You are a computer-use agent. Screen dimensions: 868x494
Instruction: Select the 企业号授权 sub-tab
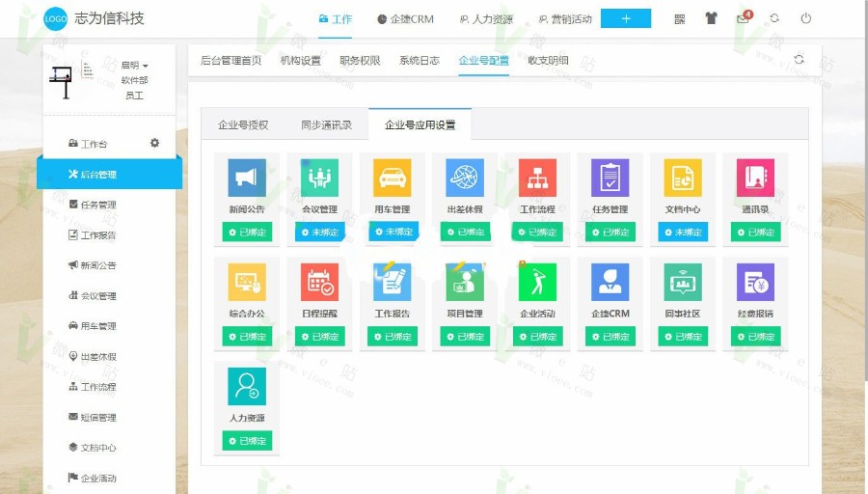pyautogui.click(x=243, y=124)
